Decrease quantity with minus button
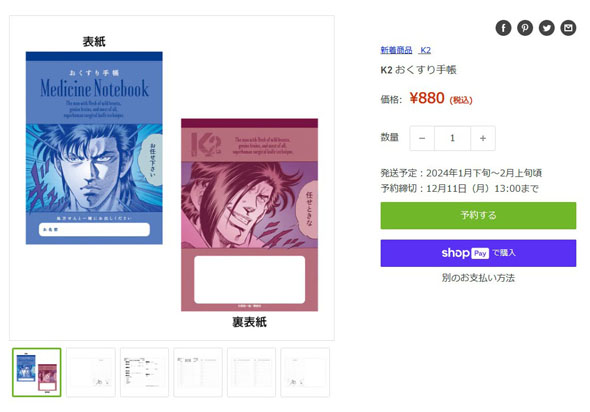The width and height of the screenshot is (590, 412). [x=422, y=138]
